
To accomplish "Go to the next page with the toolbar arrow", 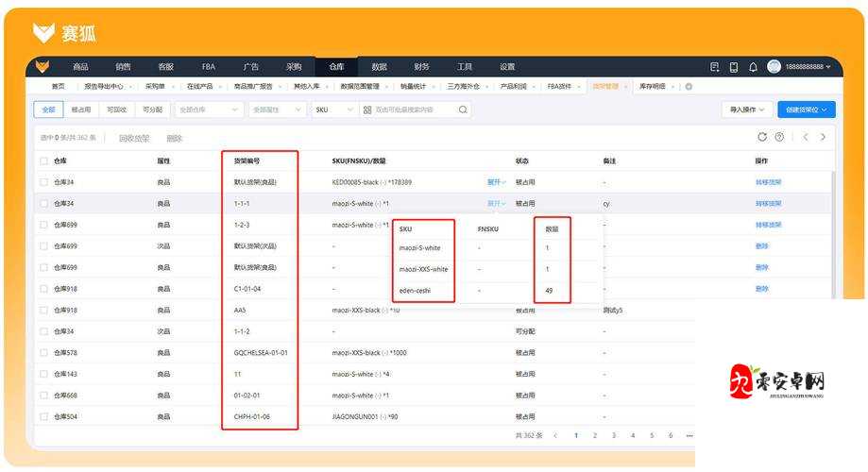I will click(x=824, y=137).
